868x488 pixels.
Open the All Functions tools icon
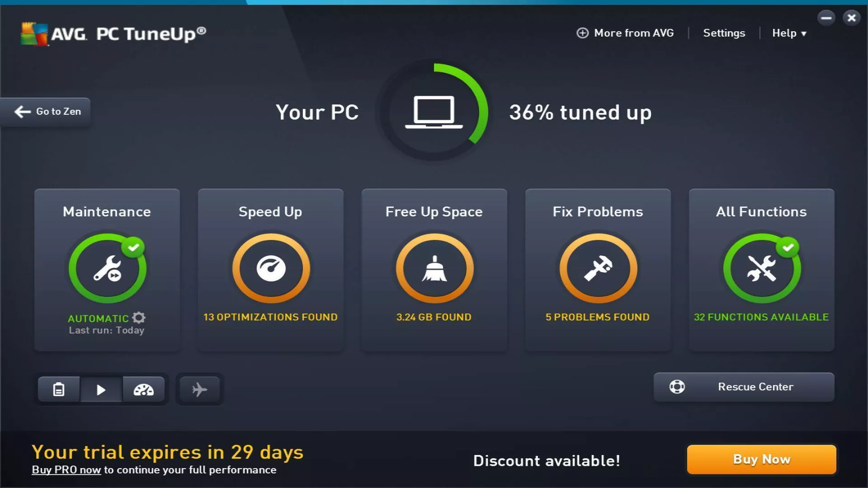pos(762,268)
